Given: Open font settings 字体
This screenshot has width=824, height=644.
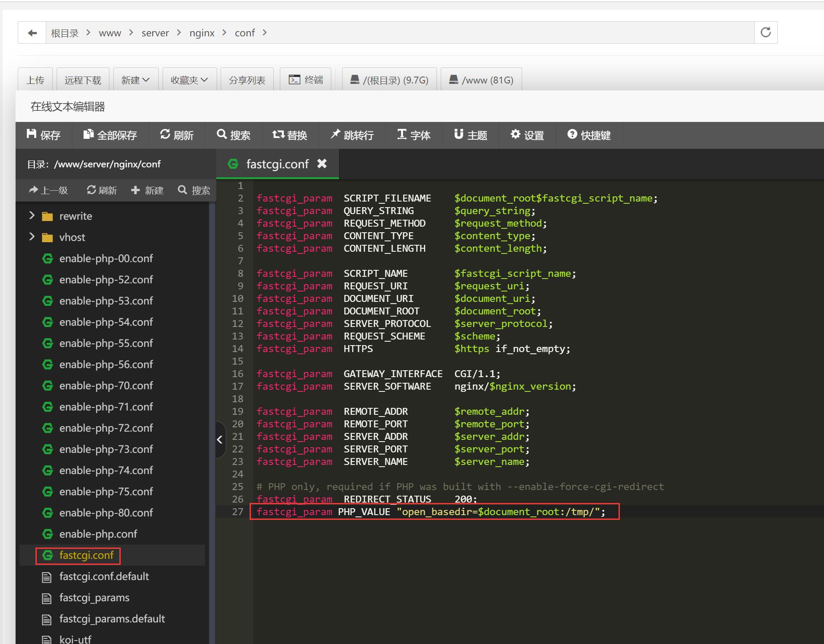Looking at the screenshot, I should pyautogui.click(x=414, y=135).
